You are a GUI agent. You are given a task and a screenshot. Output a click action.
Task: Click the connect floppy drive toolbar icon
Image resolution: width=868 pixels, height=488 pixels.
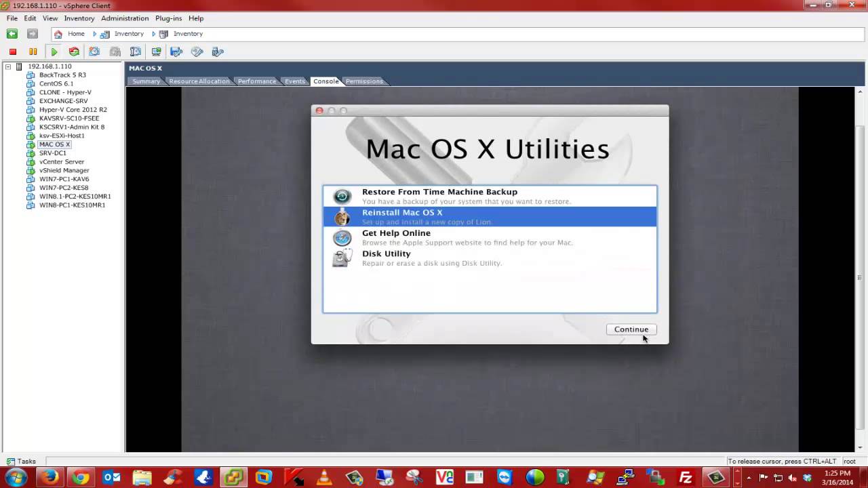point(176,52)
